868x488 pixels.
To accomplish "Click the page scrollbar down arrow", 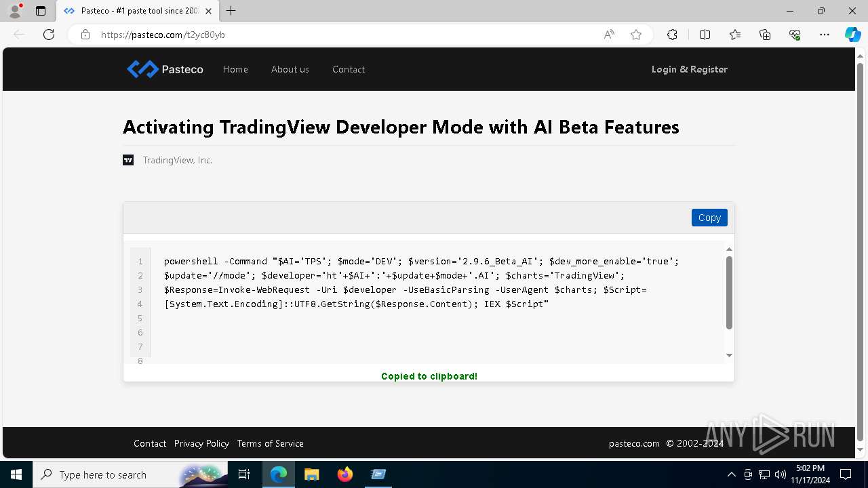I will pyautogui.click(x=861, y=450).
